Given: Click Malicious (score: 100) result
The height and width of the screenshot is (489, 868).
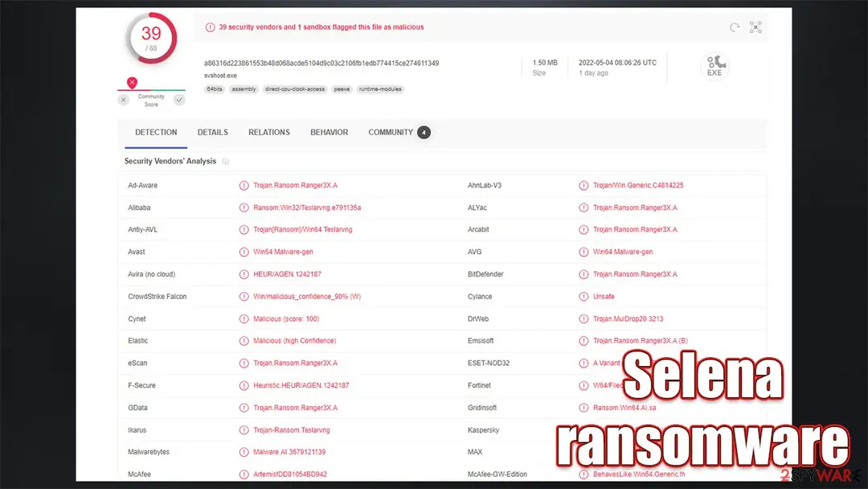Looking at the screenshot, I should (286, 319).
